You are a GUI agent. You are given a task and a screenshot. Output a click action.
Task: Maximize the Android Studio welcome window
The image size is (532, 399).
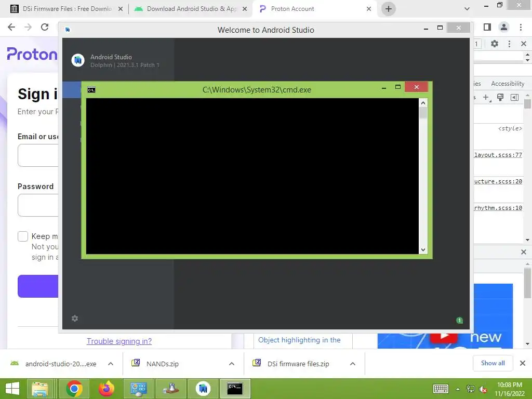(x=440, y=28)
